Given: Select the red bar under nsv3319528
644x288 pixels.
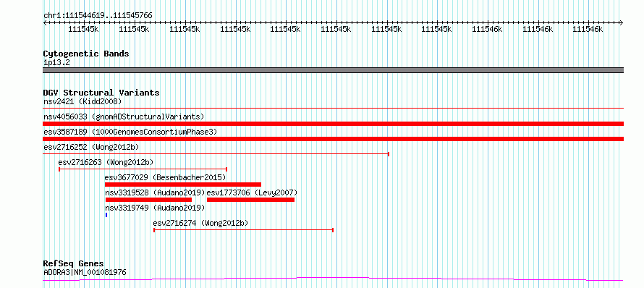Looking at the screenshot, I should (x=148, y=200).
